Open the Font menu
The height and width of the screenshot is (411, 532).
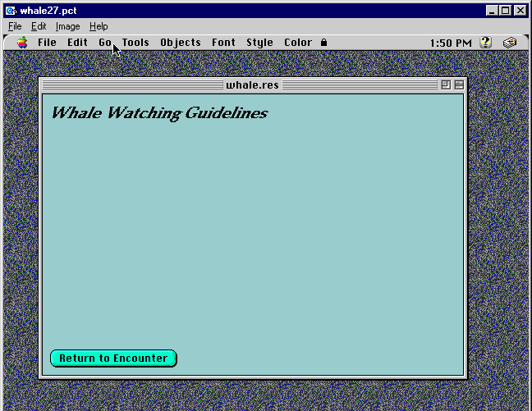click(223, 43)
